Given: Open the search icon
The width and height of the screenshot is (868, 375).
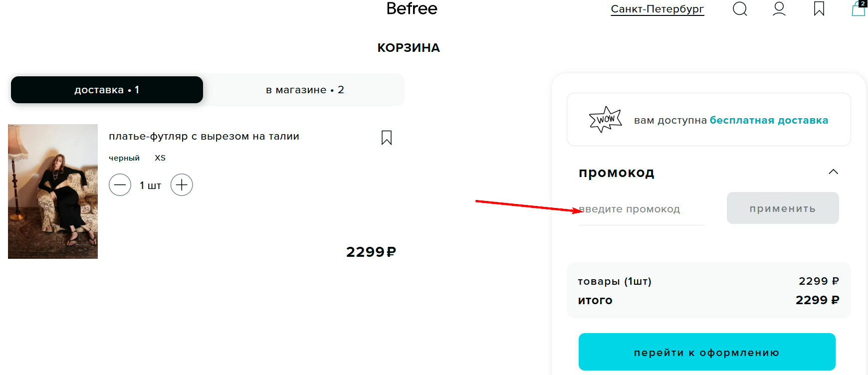Looking at the screenshot, I should coord(740,8).
